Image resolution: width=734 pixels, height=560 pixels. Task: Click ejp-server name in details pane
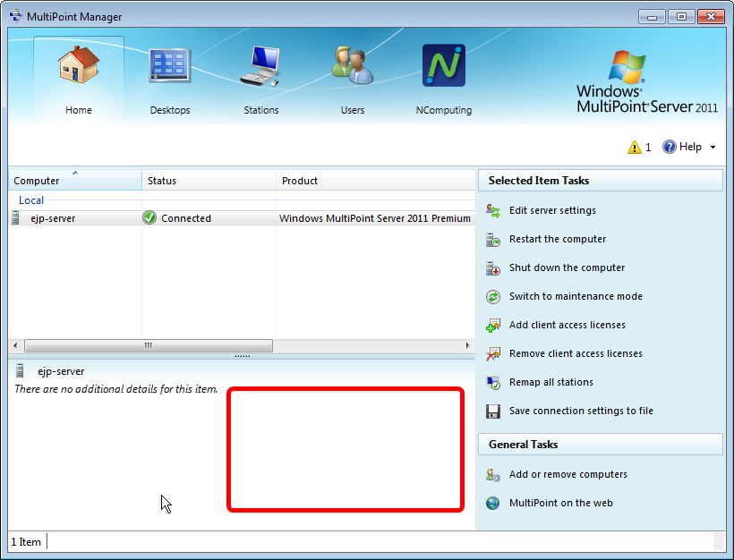pyautogui.click(x=61, y=371)
